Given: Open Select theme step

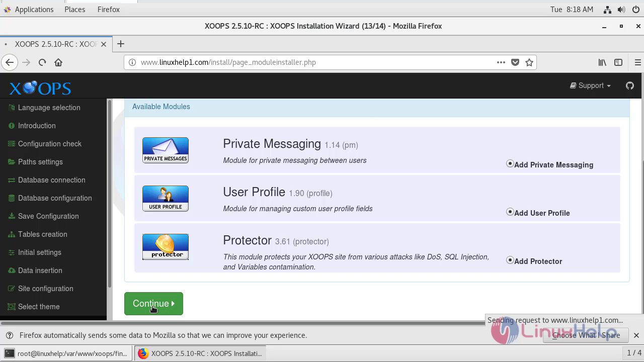Looking at the screenshot, I should point(39,307).
